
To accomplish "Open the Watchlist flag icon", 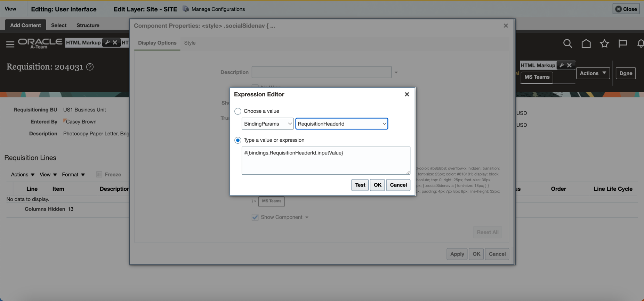I will coord(622,43).
